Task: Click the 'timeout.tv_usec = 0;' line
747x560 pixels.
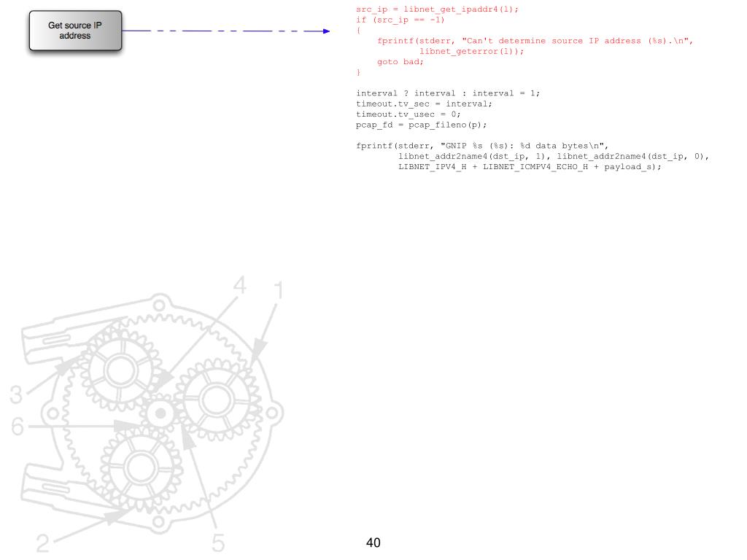Action: tap(409, 114)
